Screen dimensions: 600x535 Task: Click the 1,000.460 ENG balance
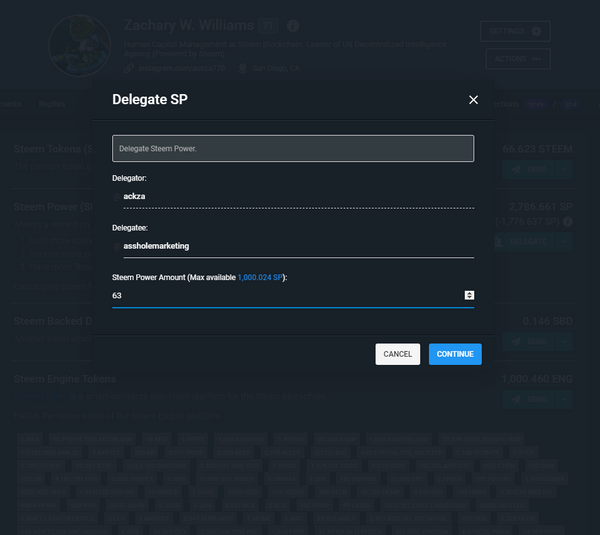pyautogui.click(x=537, y=379)
